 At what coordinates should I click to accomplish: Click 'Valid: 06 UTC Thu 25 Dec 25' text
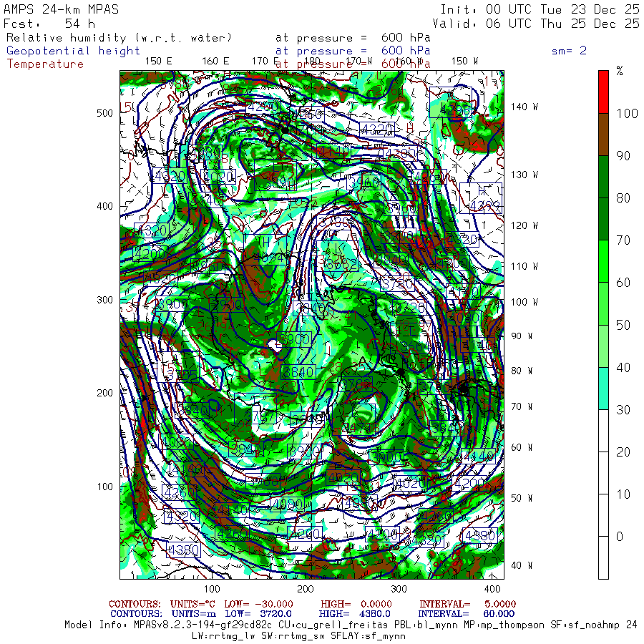coord(536,24)
